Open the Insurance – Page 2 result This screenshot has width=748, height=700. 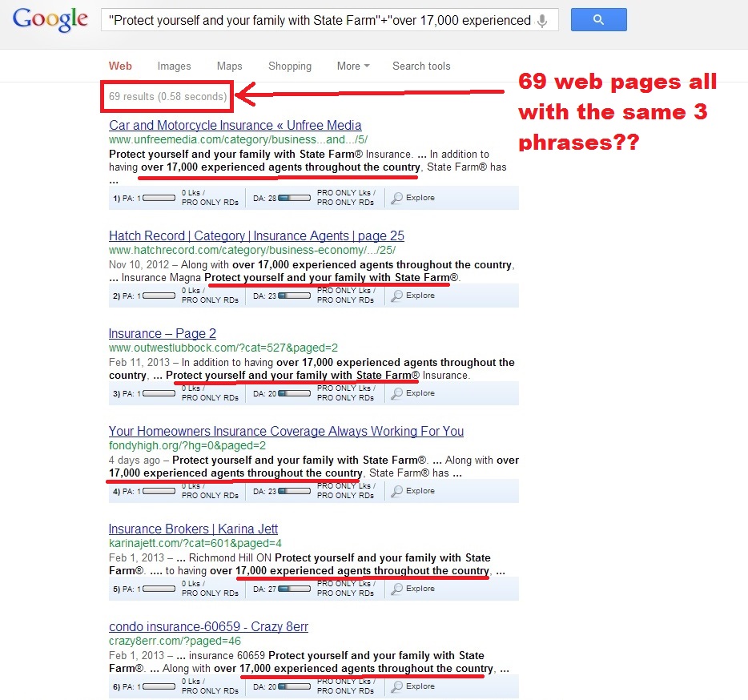point(163,333)
